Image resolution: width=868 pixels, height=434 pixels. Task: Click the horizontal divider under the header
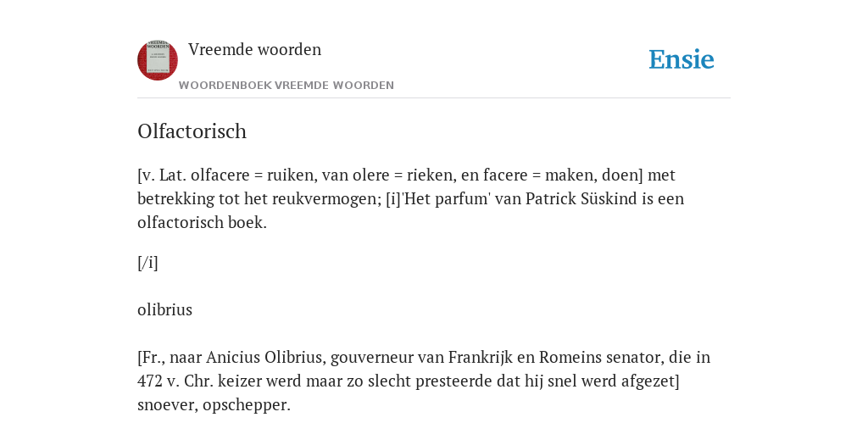(434, 98)
